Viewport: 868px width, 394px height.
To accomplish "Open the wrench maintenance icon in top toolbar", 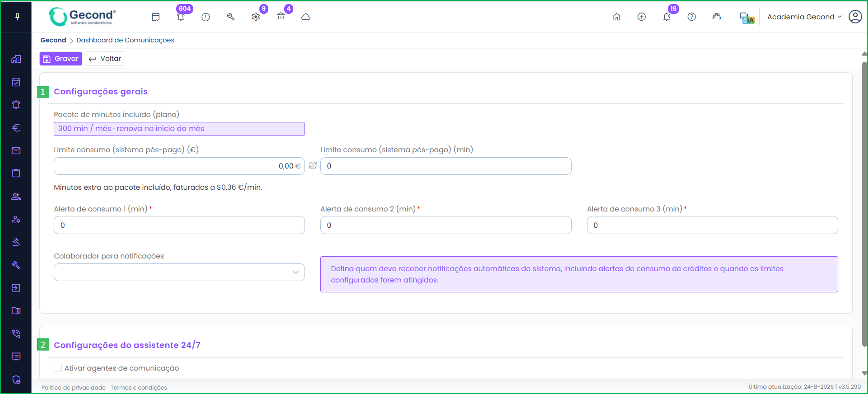I will 230,17.
